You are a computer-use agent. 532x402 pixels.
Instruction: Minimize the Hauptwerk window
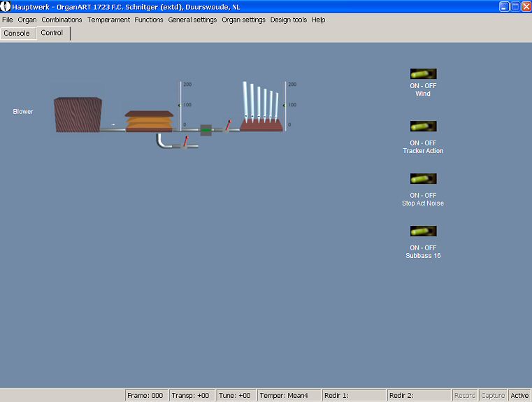pyautogui.click(x=504, y=6)
